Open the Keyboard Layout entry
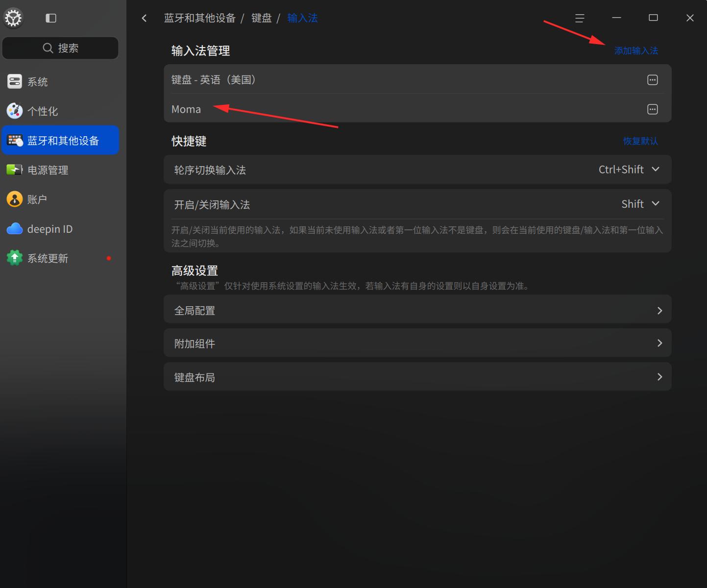This screenshot has width=707, height=588. click(417, 377)
